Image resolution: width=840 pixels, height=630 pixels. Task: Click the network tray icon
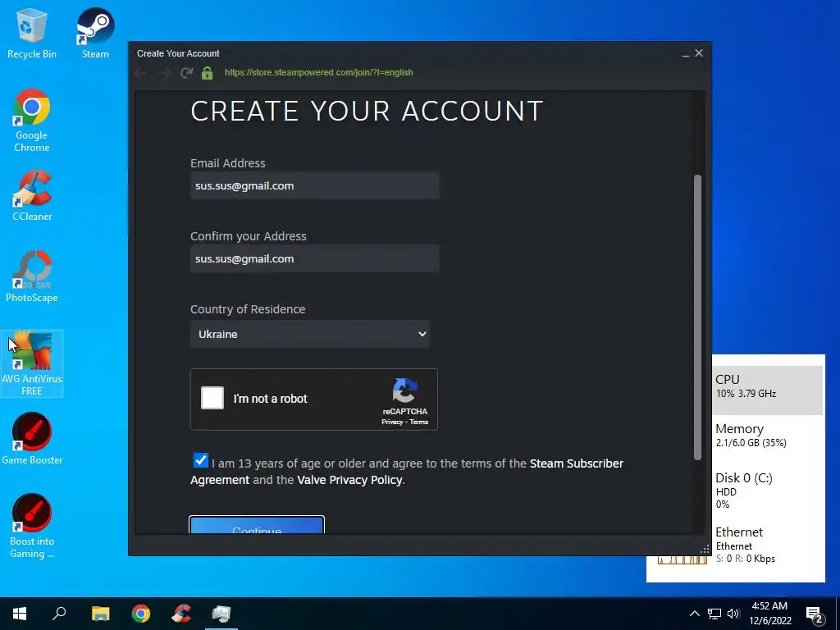click(x=714, y=614)
